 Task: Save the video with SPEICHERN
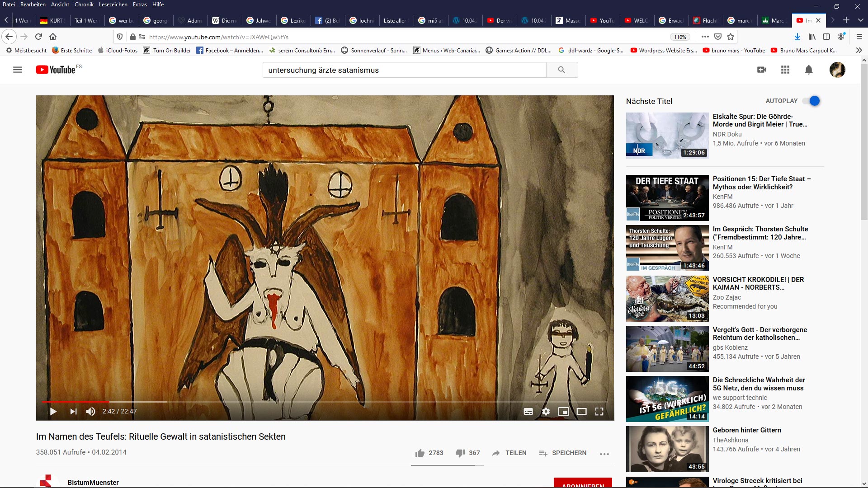[x=562, y=453]
